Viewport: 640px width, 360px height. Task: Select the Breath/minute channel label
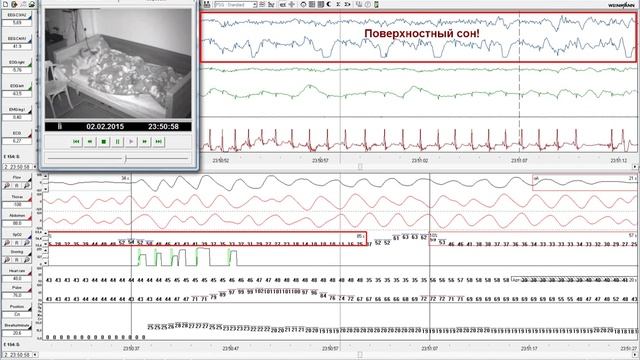17,325
